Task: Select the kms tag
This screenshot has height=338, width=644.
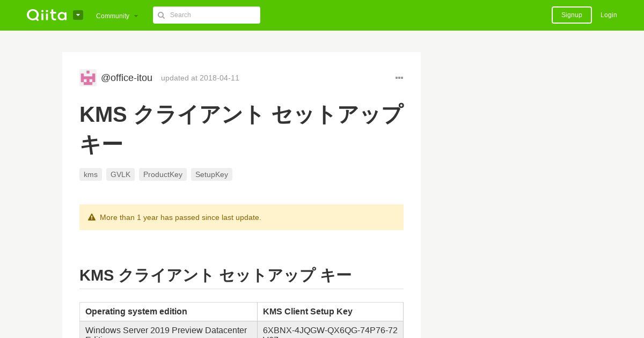Action: (x=91, y=174)
